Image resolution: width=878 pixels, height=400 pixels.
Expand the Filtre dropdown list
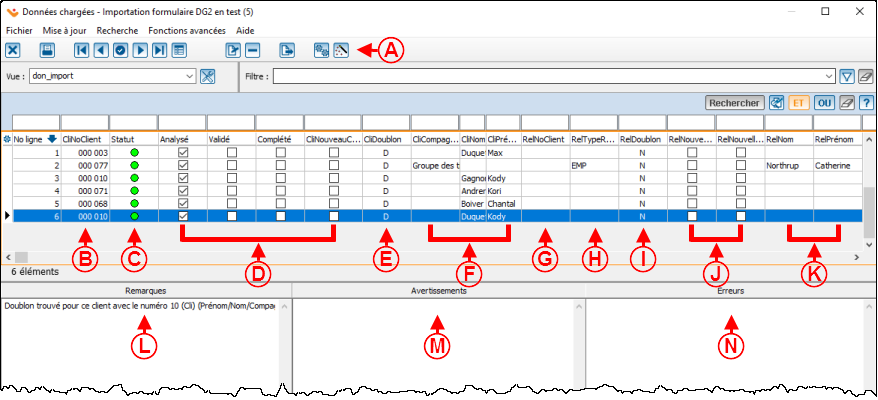coord(828,76)
